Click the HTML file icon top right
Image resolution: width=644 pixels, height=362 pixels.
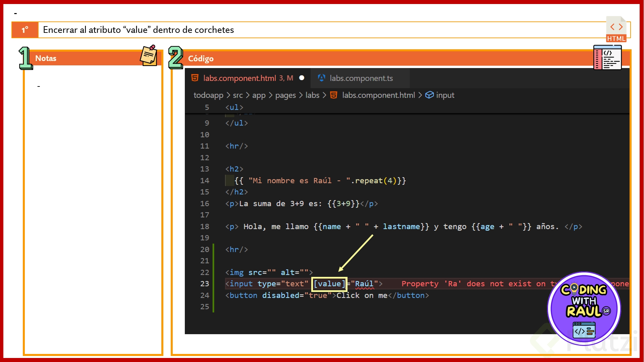click(x=616, y=29)
